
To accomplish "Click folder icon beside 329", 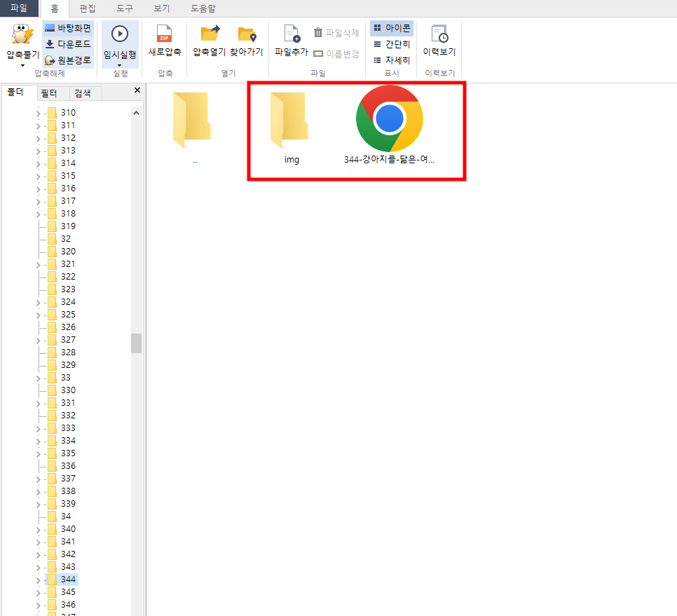I will point(53,365).
